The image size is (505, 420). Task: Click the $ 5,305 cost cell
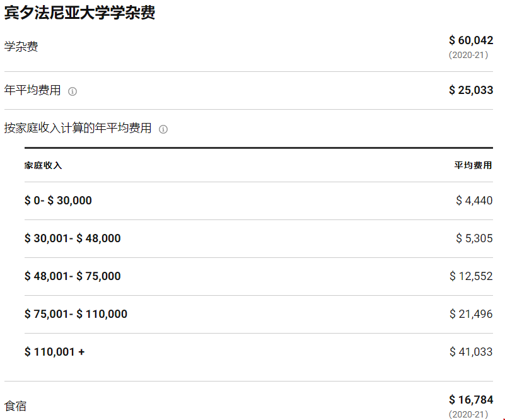point(474,238)
